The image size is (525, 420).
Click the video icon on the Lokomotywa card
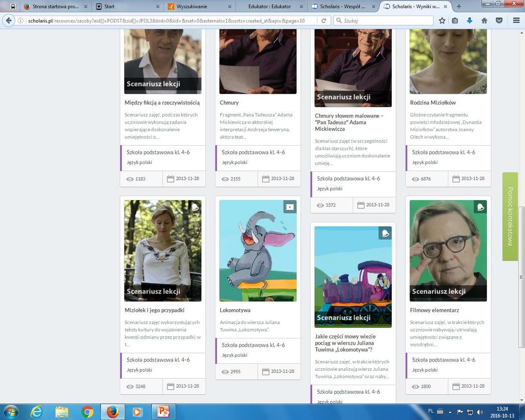(x=290, y=207)
